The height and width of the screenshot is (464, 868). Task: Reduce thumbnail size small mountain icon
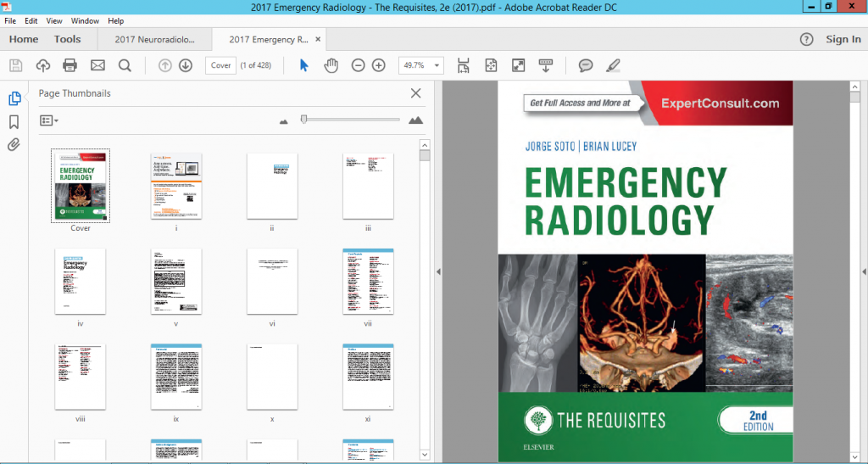(284, 121)
